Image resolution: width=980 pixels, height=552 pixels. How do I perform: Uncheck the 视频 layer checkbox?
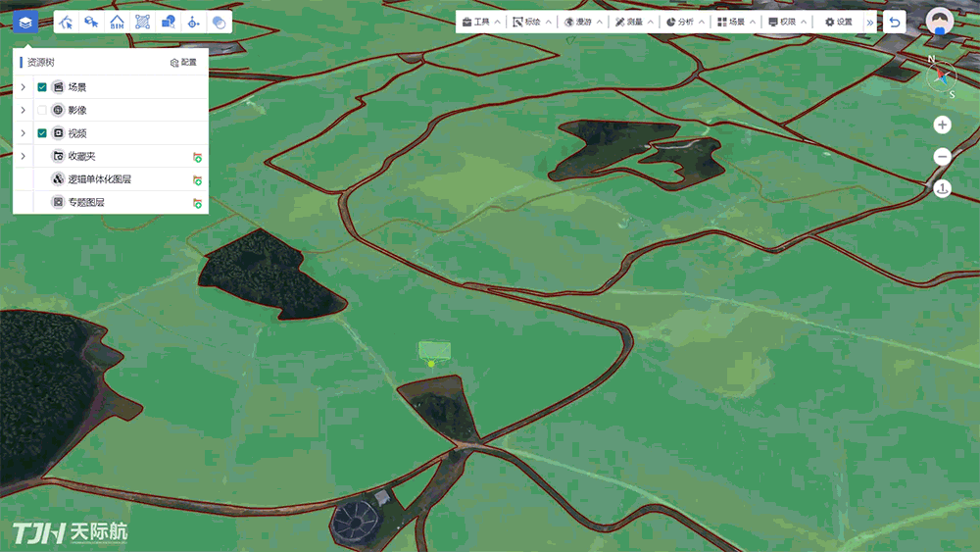pos(42,133)
